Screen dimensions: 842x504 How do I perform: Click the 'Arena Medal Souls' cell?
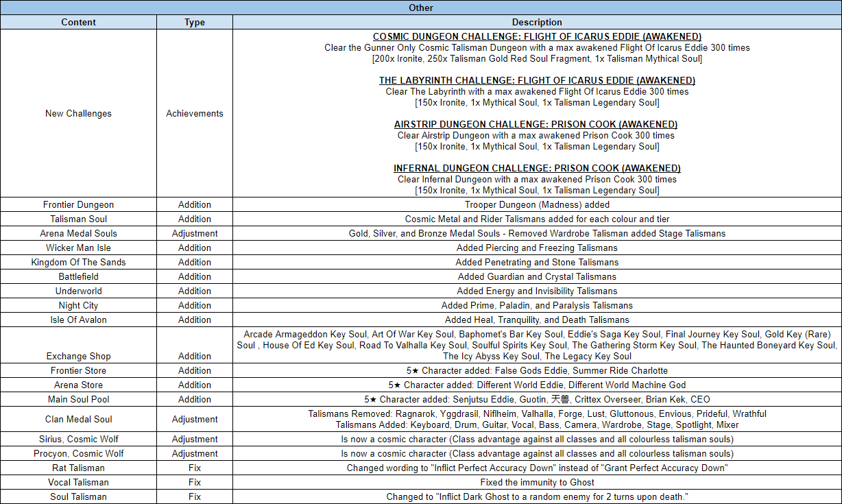point(78,233)
